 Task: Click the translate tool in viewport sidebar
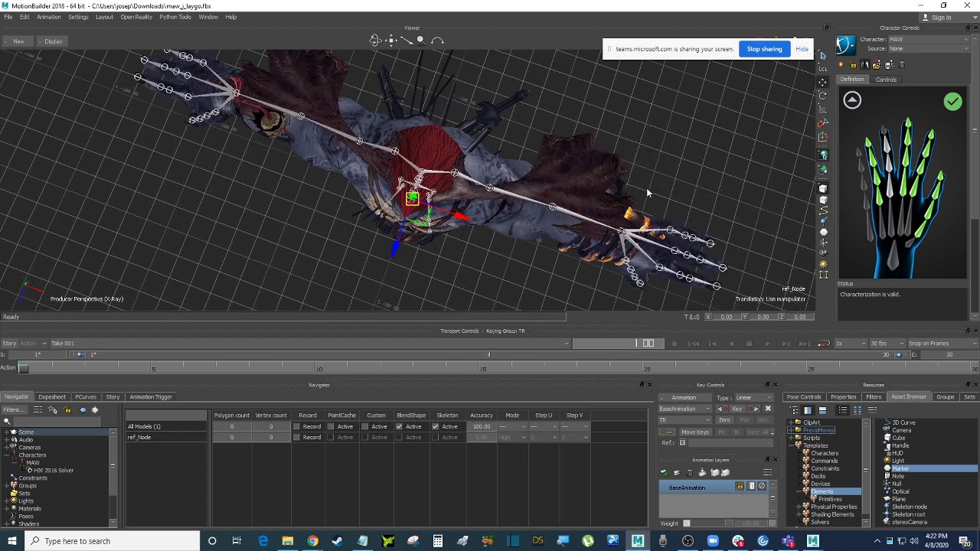(823, 82)
